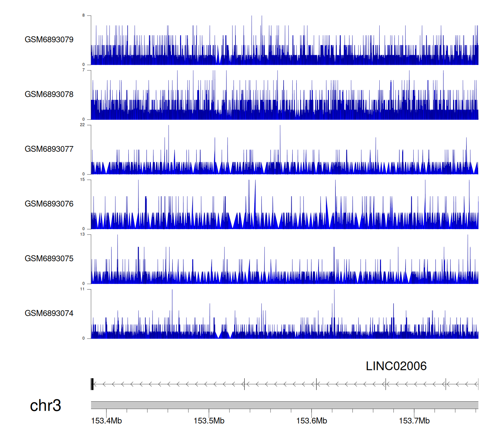Screen dimensions: 504x444
Task: Click the GSM6893079 track label
Action: click(49, 40)
